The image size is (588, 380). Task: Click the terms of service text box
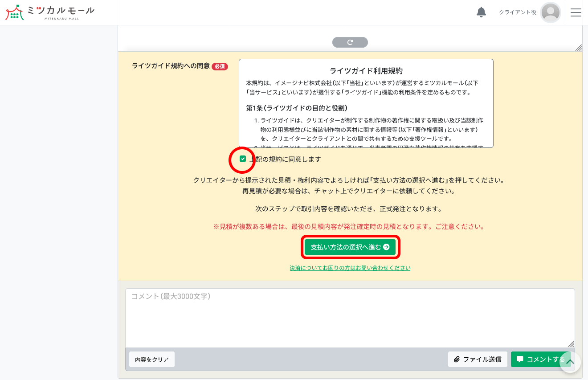coord(366,103)
